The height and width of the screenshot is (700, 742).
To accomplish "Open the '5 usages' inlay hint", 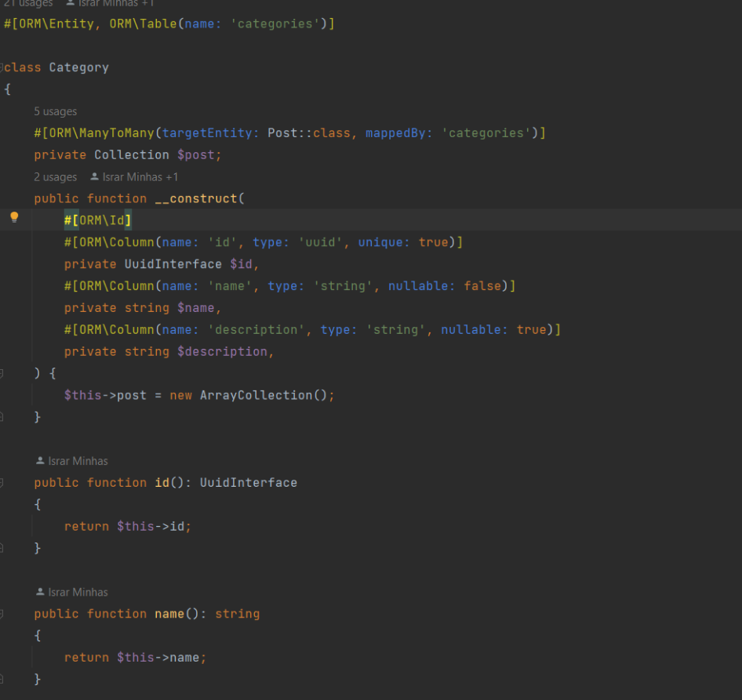I will pos(56,111).
